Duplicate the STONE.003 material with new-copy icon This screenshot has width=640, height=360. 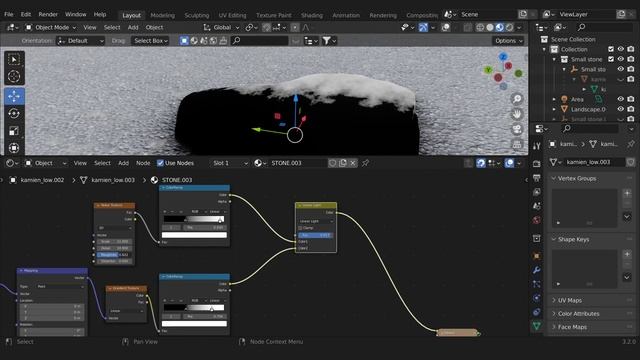[x=343, y=163]
